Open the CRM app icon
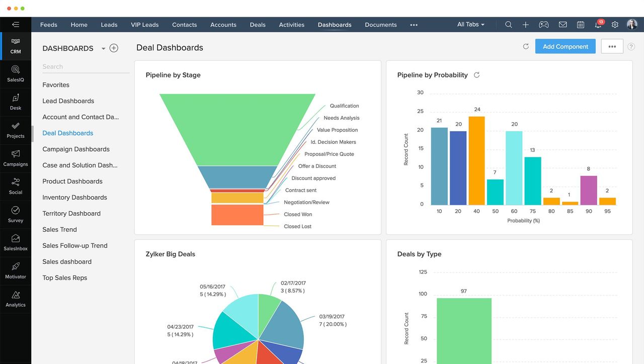 (16, 46)
